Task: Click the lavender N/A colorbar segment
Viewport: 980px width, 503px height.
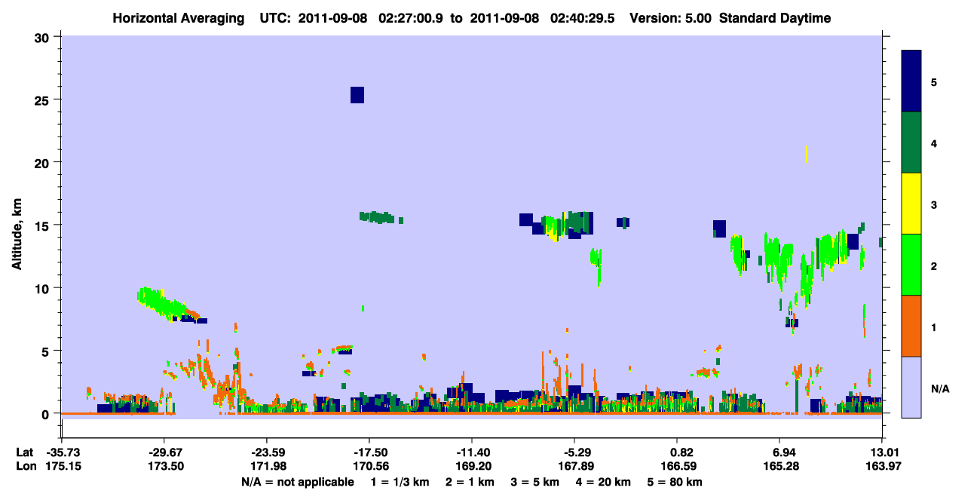Action: tap(911, 387)
